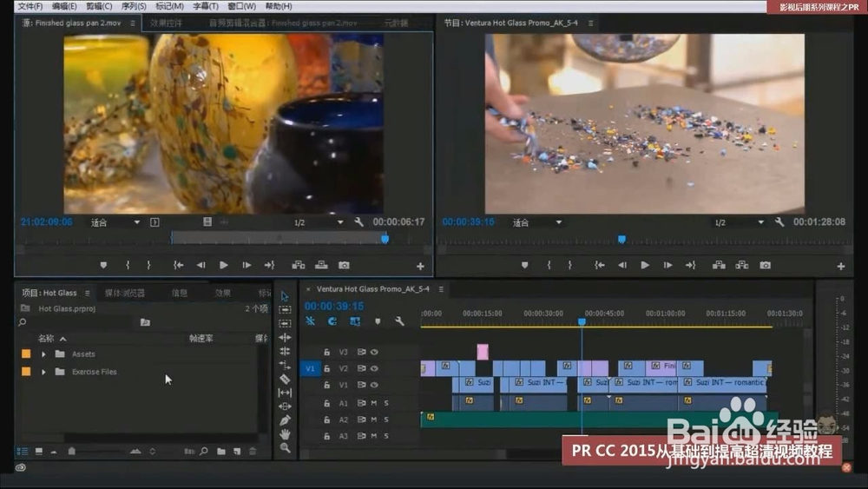Open the 序列(S) menu

click(134, 6)
